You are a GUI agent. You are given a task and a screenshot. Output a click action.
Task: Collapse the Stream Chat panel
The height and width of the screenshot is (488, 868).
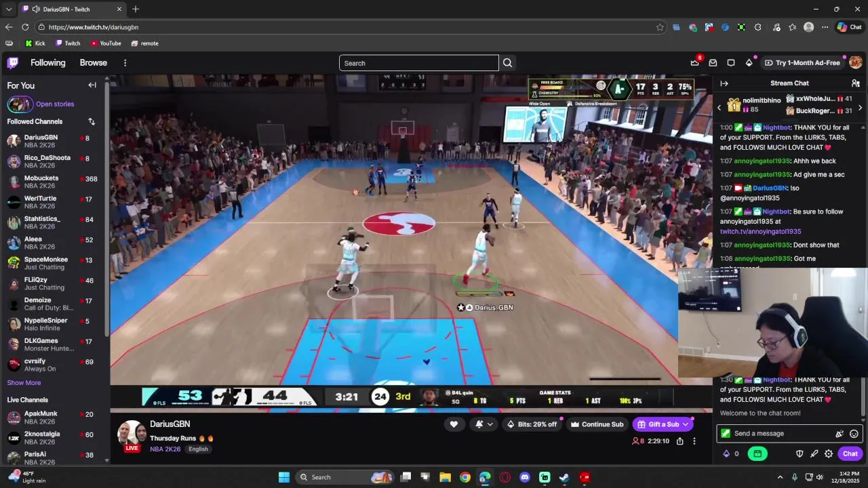(724, 83)
